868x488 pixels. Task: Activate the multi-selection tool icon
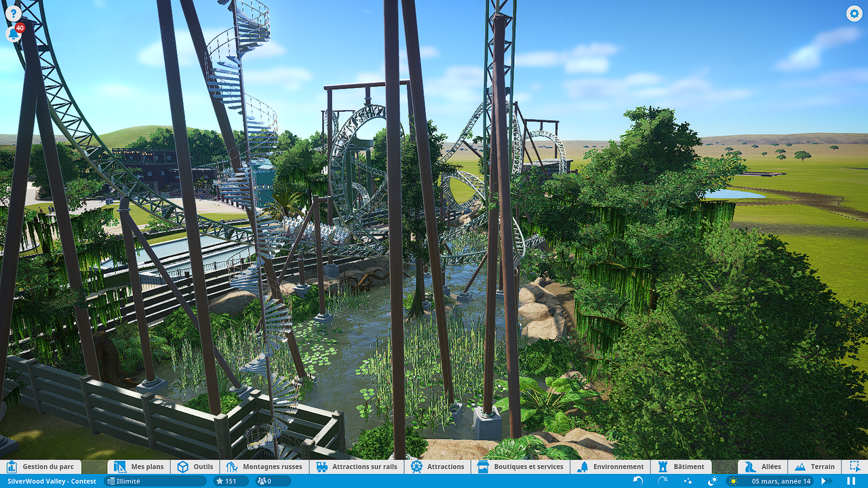click(x=854, y=467)
